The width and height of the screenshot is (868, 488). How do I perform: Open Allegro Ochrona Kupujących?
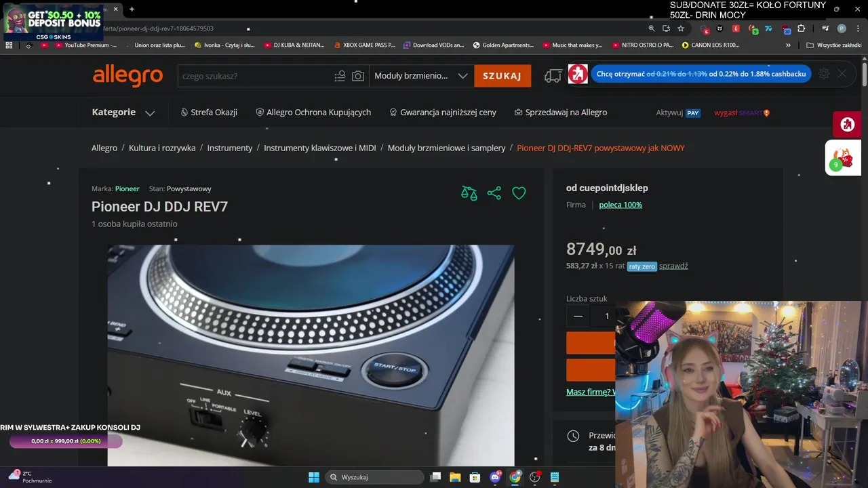click(x=313, y=113)
